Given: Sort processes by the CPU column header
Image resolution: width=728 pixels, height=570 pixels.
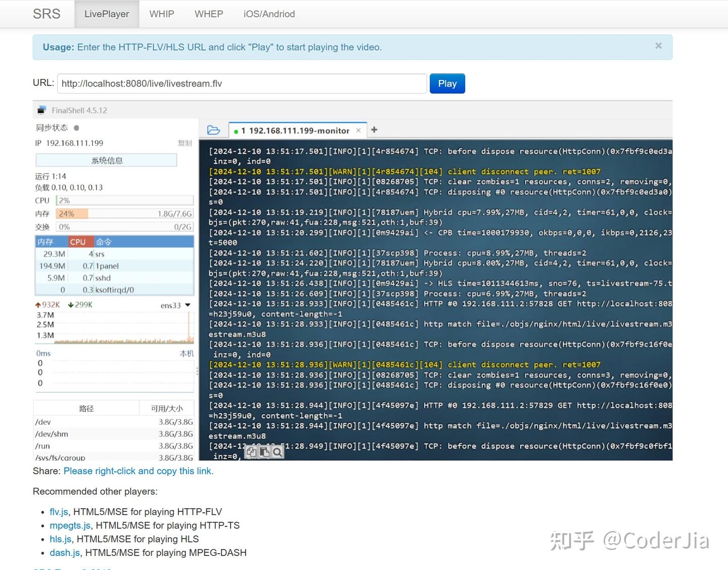Looking at the screenshot, I should coord(77,242).
